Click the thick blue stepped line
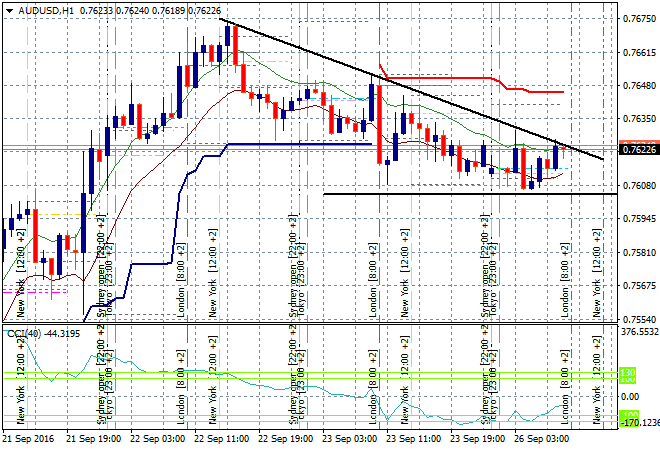The height and width of the screenshot is (450, 660). pyautogui.click(x=300, y=144)
